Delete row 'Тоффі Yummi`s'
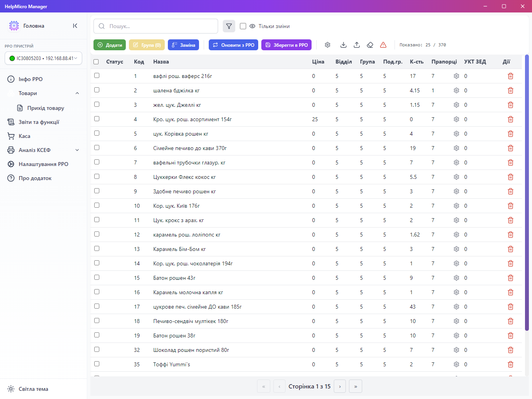 511,364
